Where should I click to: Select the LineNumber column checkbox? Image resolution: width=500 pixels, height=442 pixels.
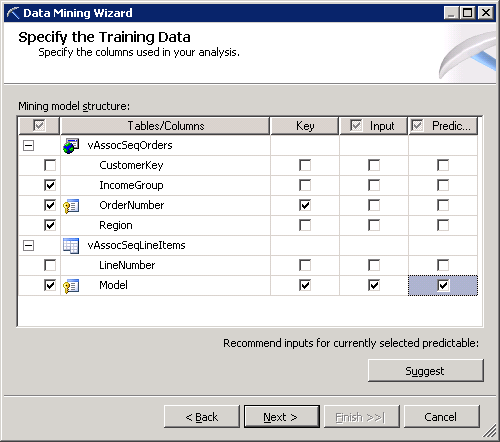tap(50, 265)
